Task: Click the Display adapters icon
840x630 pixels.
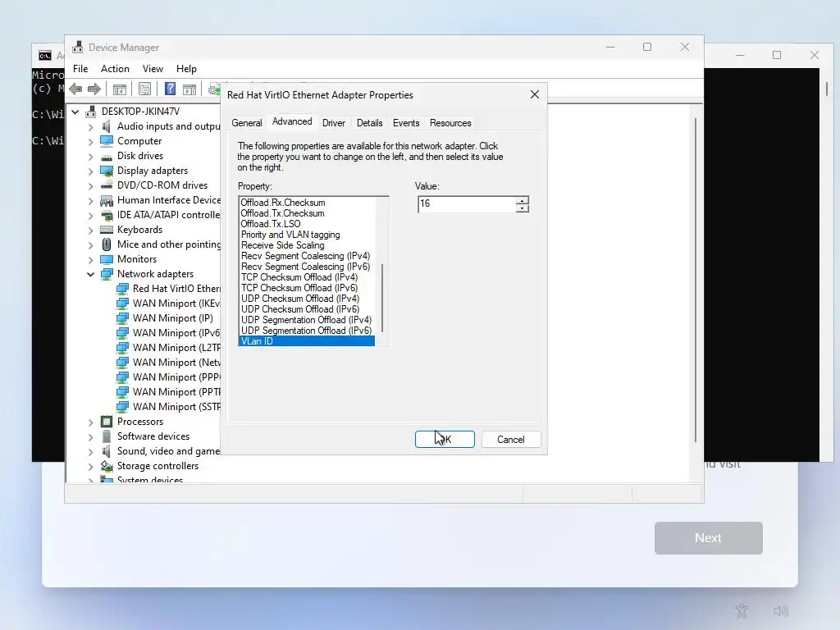Action: click(x=107, y=171)
